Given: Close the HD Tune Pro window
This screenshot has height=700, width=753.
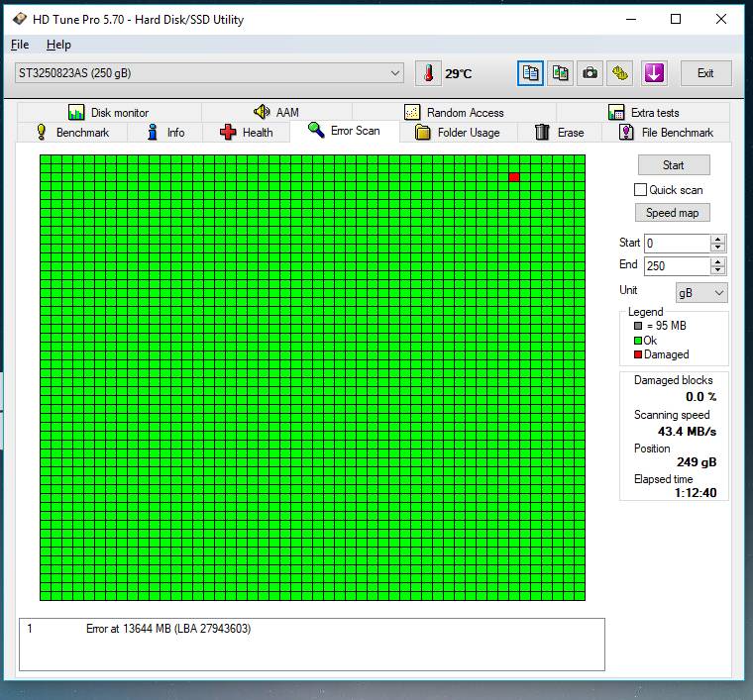Looking at the screenshot, I should pos(721,19).
